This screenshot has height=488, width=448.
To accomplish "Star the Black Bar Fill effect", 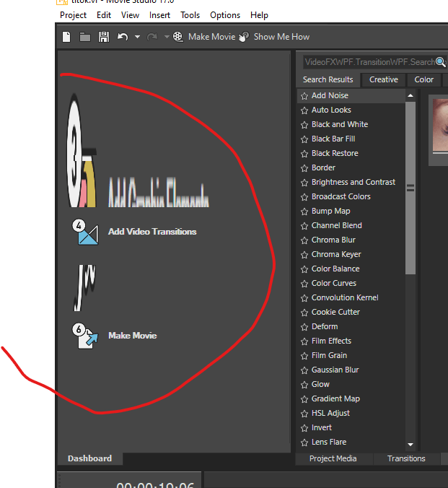I will [x=304, y=139].
